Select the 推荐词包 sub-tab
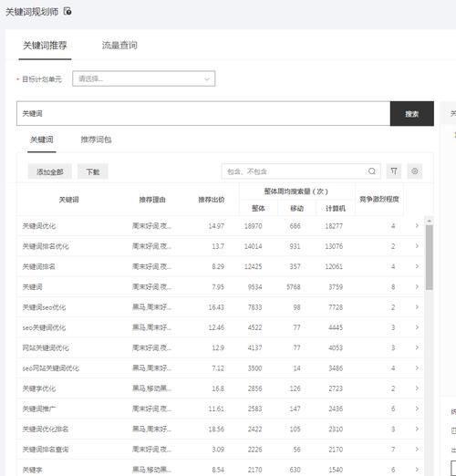Image resolution: width=456 pixels, height=476 pixels. pyautogui.click(x=96, y=140)
